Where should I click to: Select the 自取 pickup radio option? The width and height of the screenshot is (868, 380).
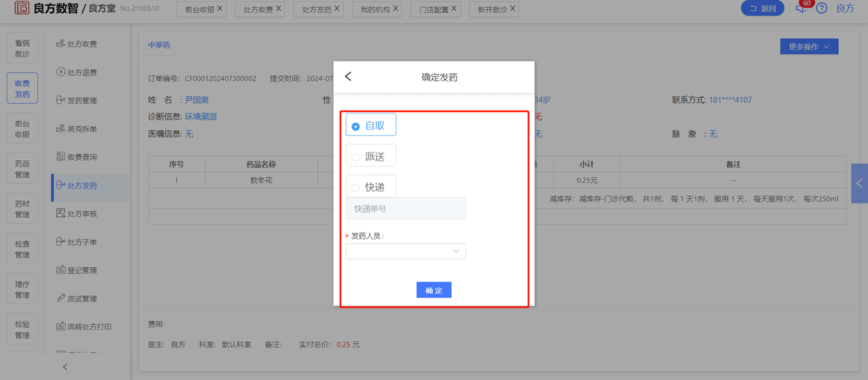point(370,126)
